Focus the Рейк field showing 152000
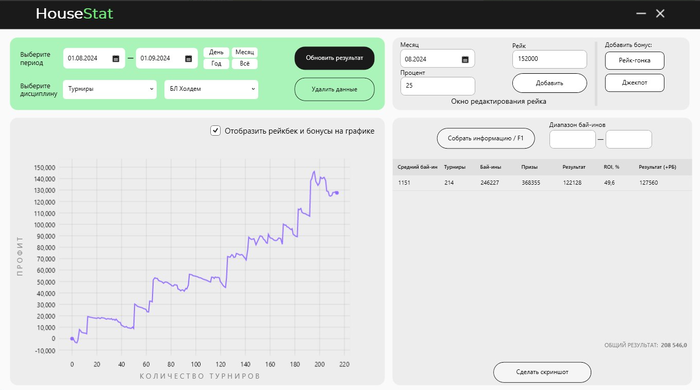This screenshot has height=390, width=700. 549,59
